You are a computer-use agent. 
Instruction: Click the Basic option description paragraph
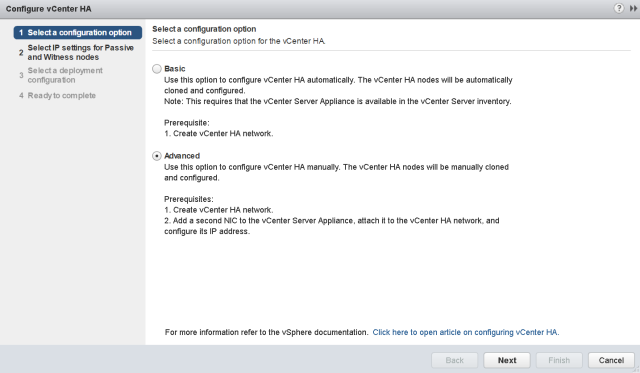coord(338,91)
